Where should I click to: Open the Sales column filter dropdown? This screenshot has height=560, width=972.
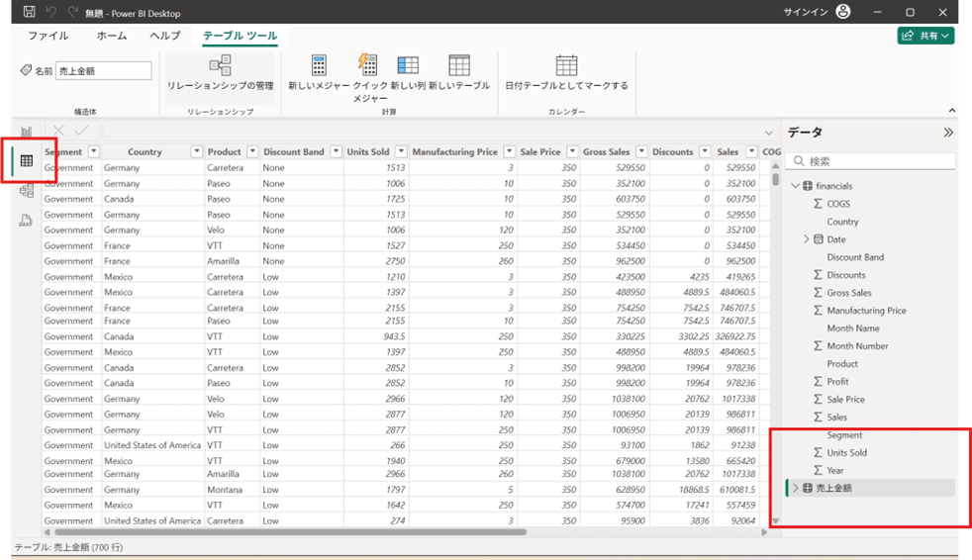(x=751, y=151)
